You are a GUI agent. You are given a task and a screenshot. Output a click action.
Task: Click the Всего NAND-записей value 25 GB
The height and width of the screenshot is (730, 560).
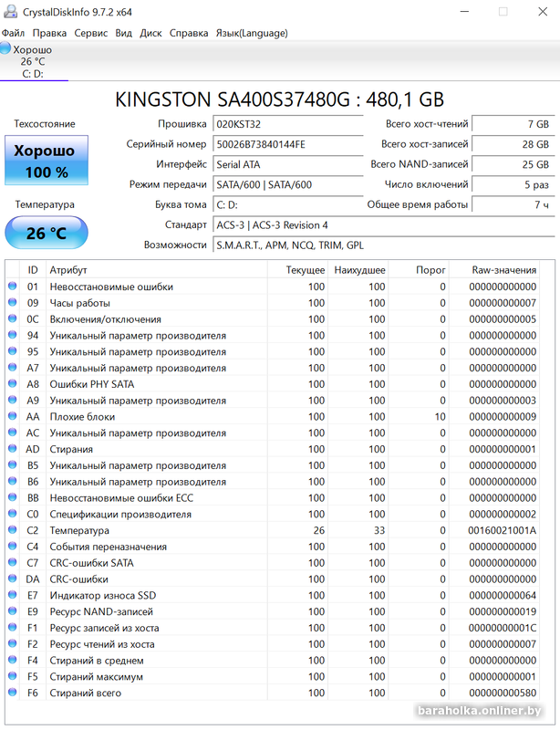pos(513,164)
